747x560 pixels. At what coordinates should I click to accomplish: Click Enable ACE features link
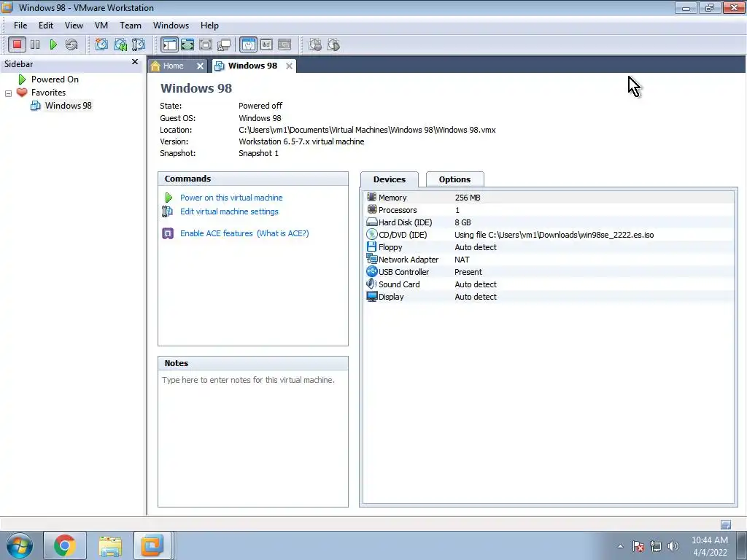[x=216, y=233]
